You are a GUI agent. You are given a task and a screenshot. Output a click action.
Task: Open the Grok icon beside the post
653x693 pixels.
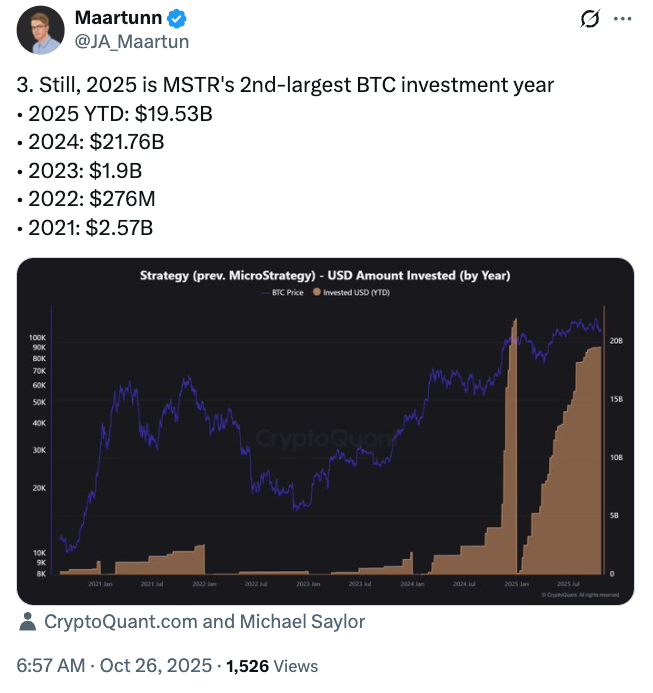point(589,19)
